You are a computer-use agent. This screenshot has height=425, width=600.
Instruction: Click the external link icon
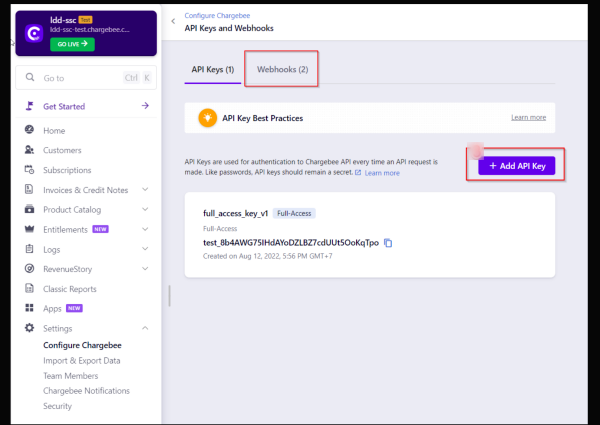358,173
